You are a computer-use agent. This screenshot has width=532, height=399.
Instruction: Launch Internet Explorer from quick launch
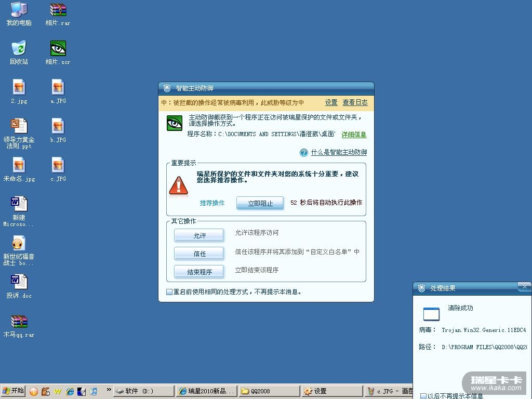click(70, 392)
